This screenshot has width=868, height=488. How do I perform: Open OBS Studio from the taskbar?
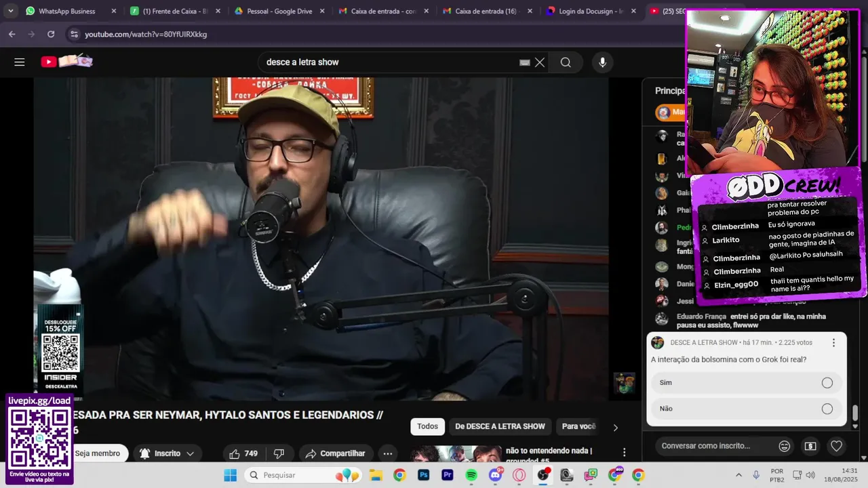(x=543, y=475)
